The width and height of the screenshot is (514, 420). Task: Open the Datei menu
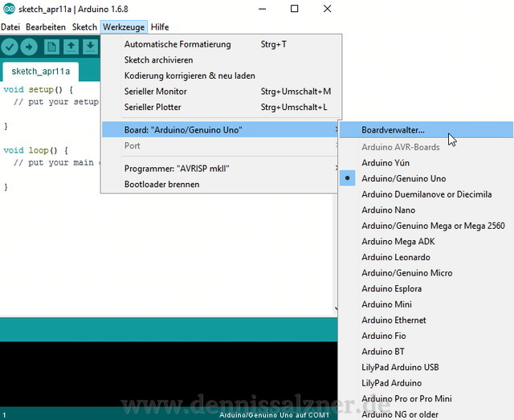coord(10,27)
